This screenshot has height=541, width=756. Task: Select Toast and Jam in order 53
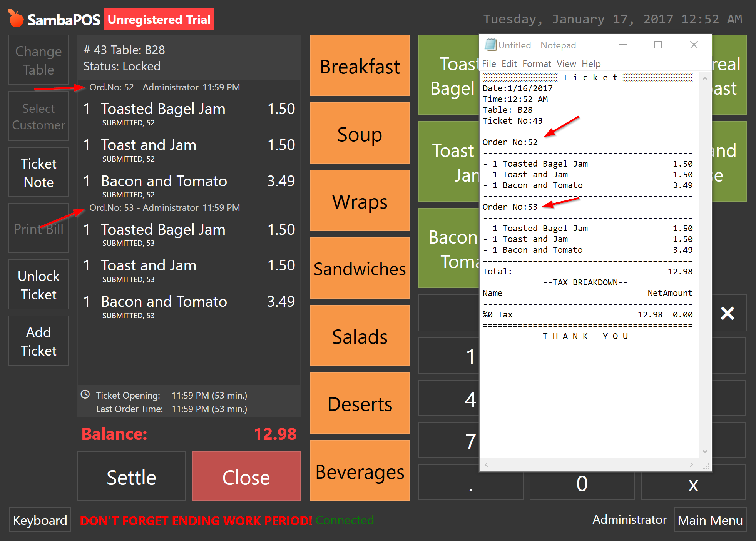pos(189,270)
